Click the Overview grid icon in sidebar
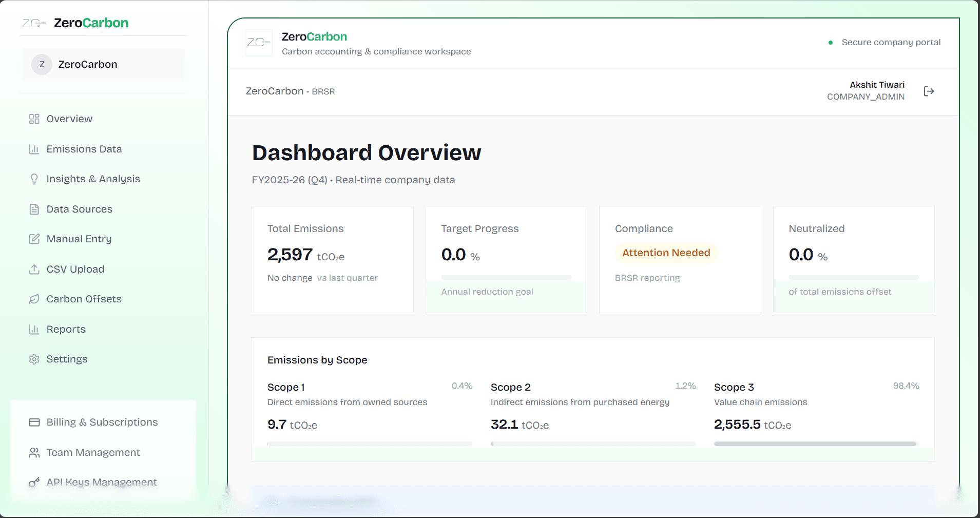Viewport: 980px width, 518px height. 34,119
